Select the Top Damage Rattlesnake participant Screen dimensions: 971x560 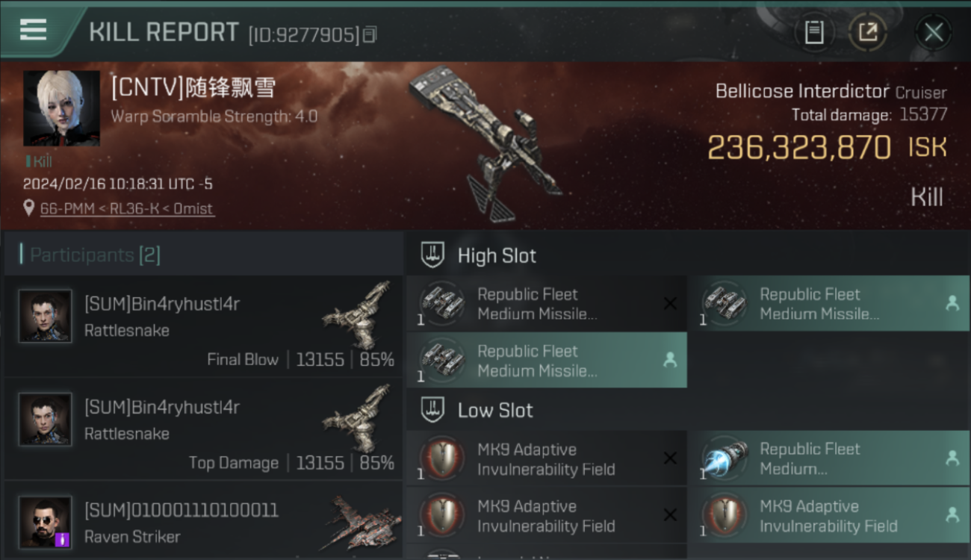tap(203, 428)
